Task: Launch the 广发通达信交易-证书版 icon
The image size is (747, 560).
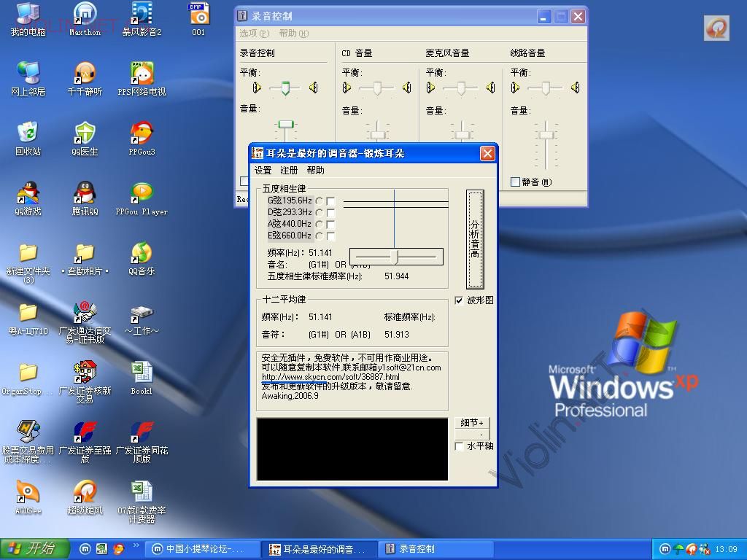Action: tap(85, 322)
